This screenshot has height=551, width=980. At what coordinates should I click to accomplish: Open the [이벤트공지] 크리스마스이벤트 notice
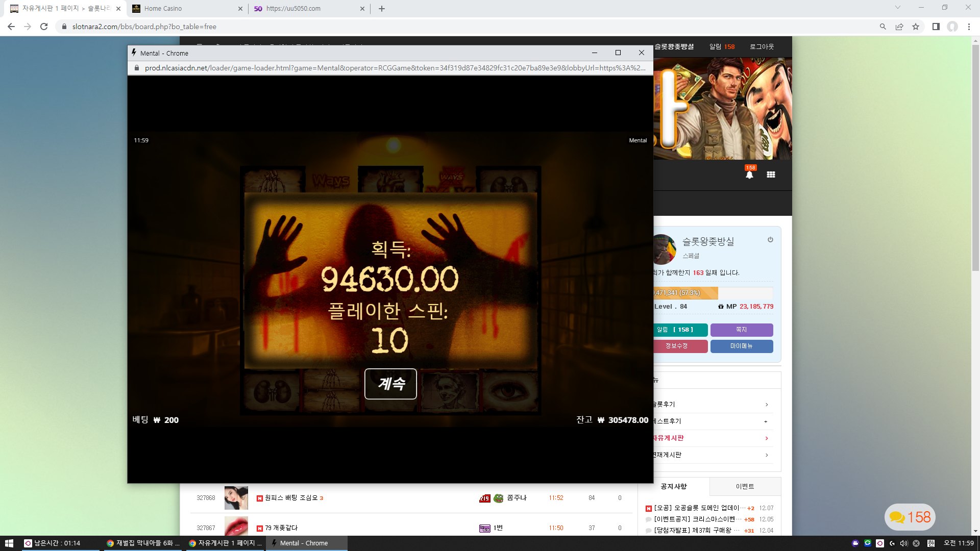(698, 519)
